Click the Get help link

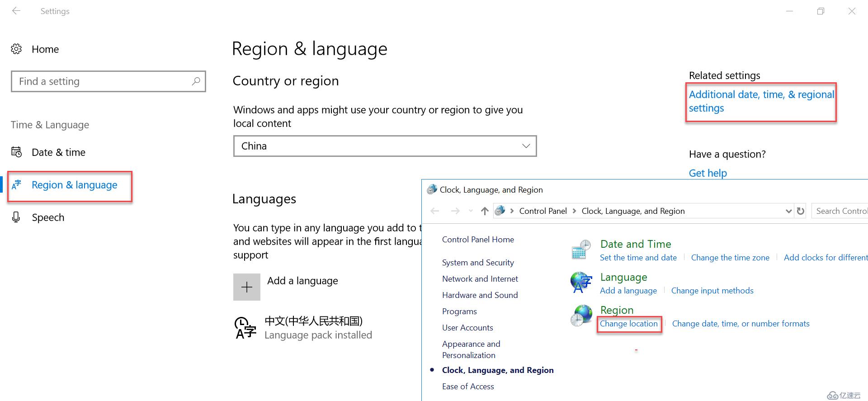point(708,173)
